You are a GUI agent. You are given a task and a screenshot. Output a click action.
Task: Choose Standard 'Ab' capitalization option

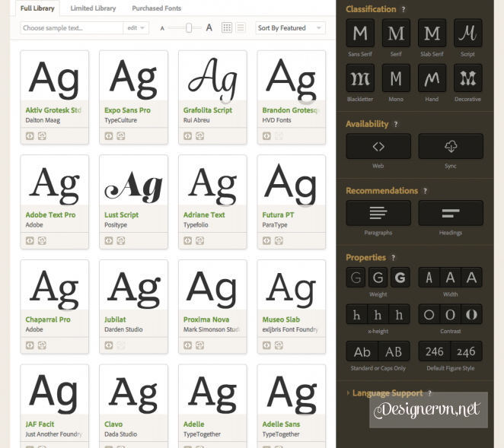coord(362,351)
